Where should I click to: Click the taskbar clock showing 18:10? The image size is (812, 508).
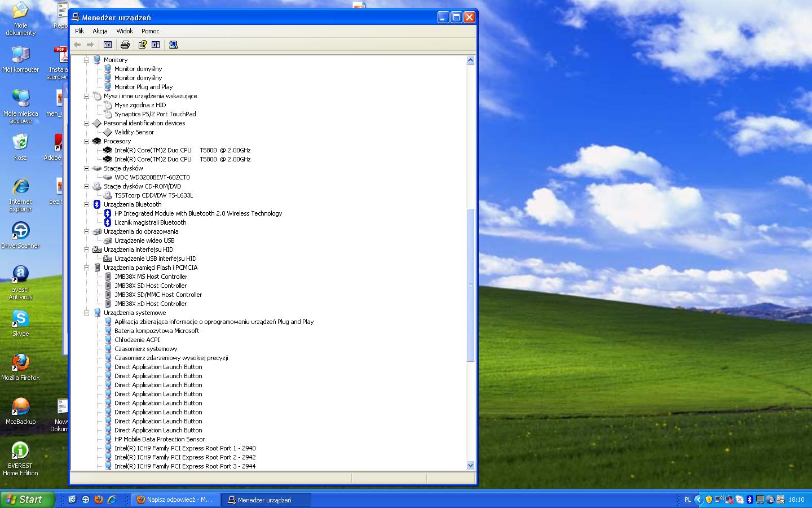[x=796, y=500]
